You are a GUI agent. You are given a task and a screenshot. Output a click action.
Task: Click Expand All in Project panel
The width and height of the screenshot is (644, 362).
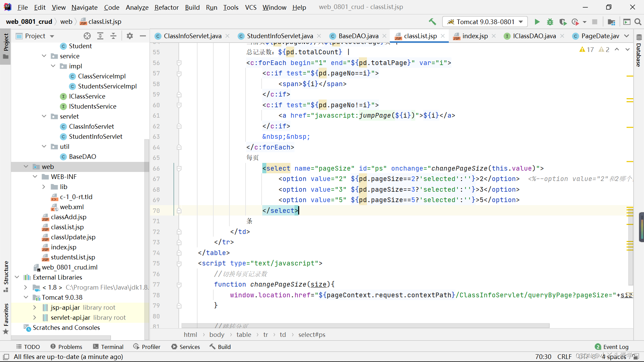pyautogui.click(x=100, y=36)
